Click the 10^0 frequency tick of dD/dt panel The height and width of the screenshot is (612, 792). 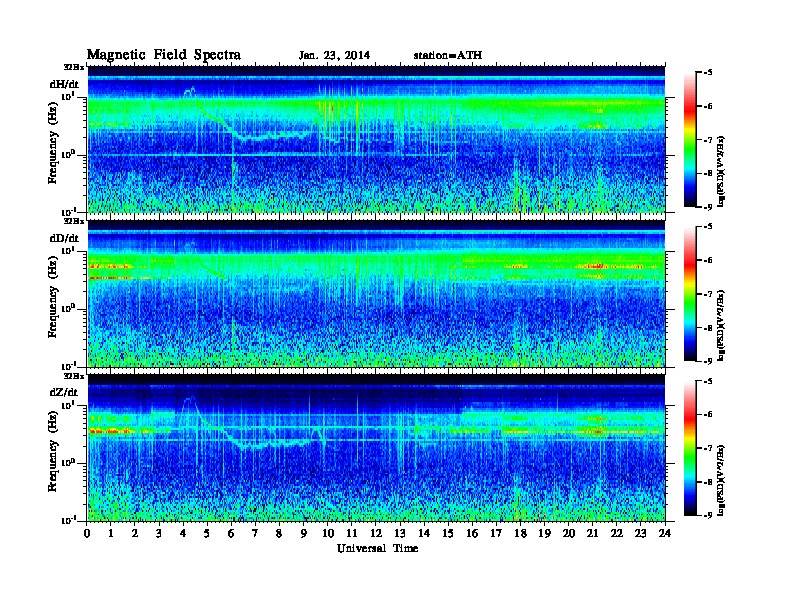[x=69, y=309]
